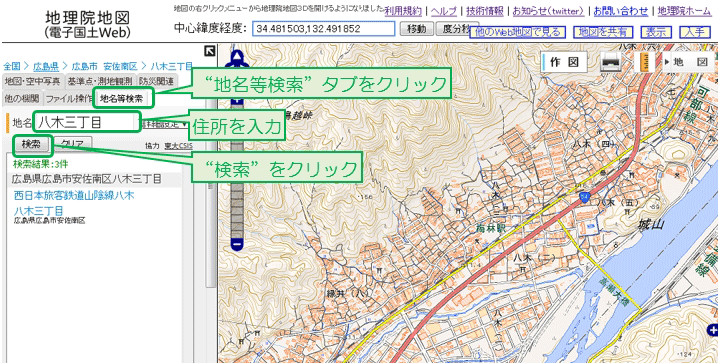The height and width of the screenshot is (363, 718).
Task: Select result 広島県広島市安佐南区八木三丁目
Action: [87, 179]
